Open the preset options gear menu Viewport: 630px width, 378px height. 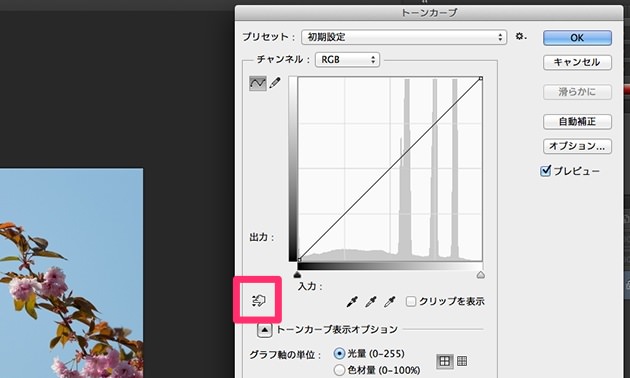click(x=521, y=37)
